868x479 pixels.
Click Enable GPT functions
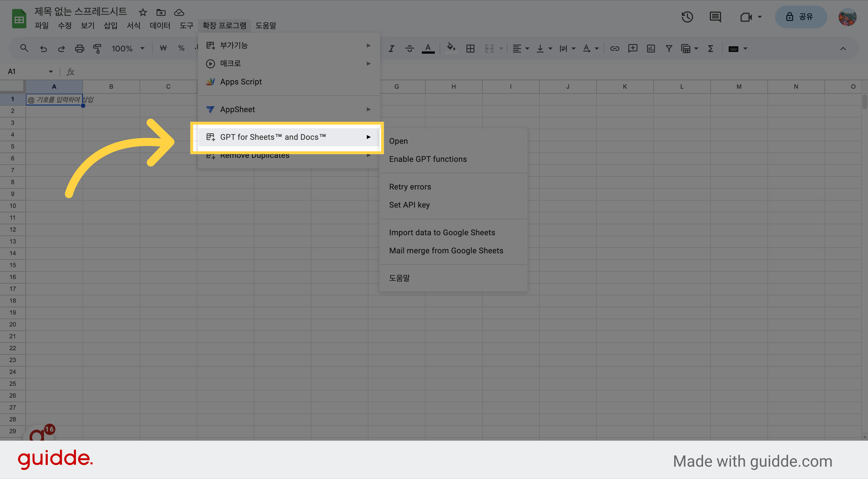tap(453, 159)
